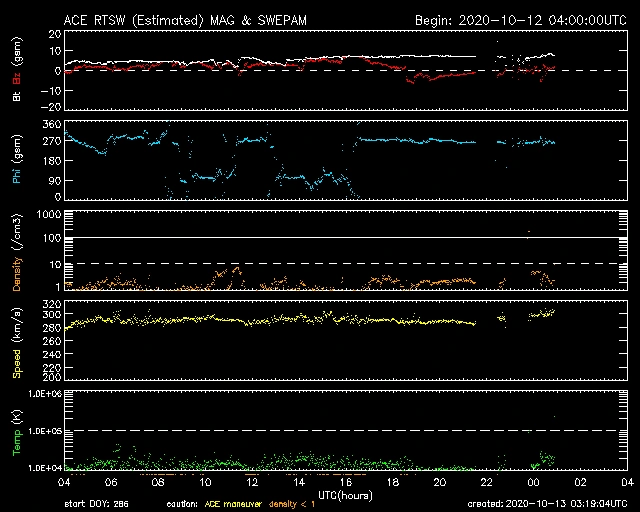Click the "300" tick on the Speed axis
640x512 pixels.
[x=52, y=314]
